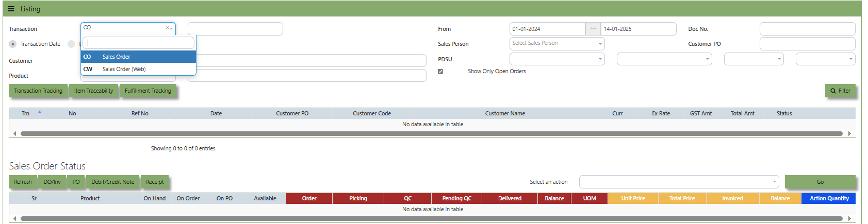Uncheck Show Only Open Orders
Image resolution: width=868 pixels, height=224 pixels.
point(440,72)
